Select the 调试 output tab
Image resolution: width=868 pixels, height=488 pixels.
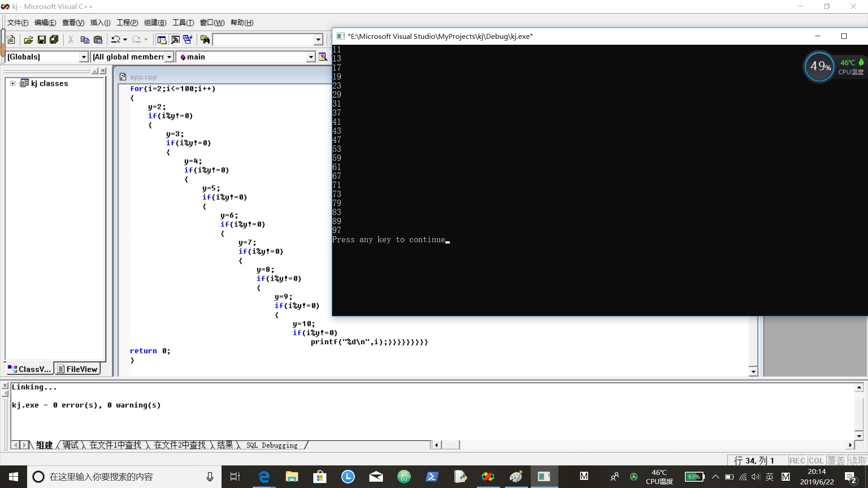[70, 445]
